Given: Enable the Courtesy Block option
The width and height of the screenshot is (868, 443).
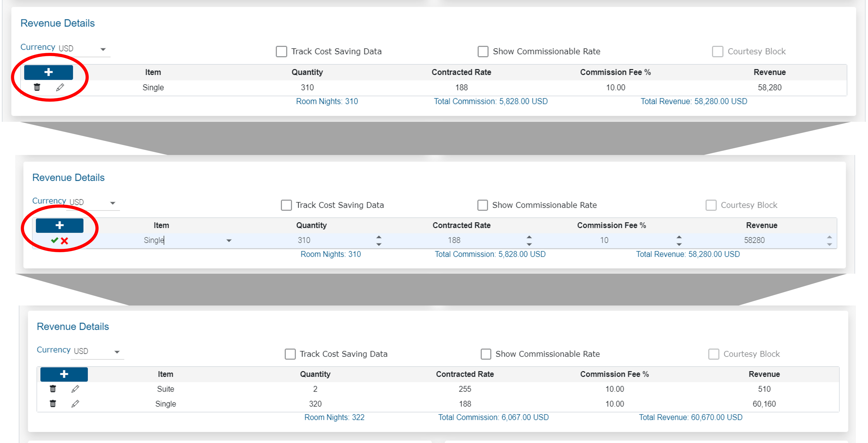Looking at the screenshot, I should [x=717, y=51].
